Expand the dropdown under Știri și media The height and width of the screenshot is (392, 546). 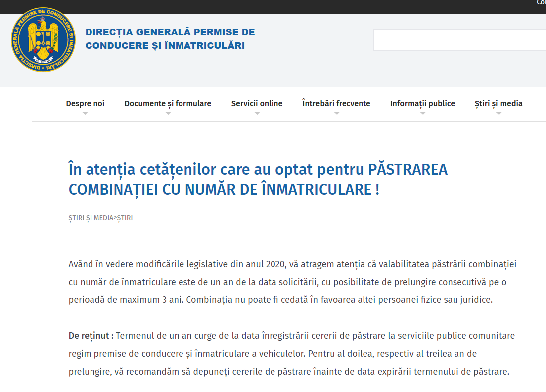(x=498, y=113)
